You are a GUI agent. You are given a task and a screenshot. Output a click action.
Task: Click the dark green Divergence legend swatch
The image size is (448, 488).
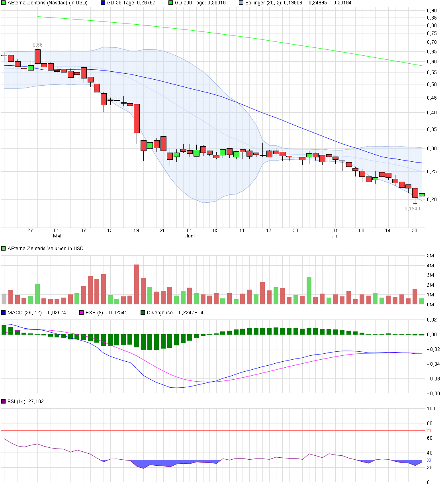point(143,313)
